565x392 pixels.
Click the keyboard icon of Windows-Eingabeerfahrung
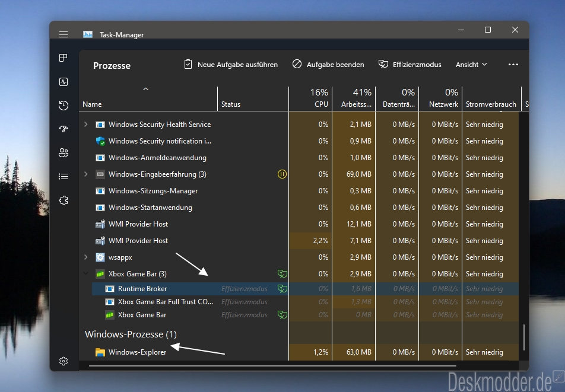tap(100, 174)
